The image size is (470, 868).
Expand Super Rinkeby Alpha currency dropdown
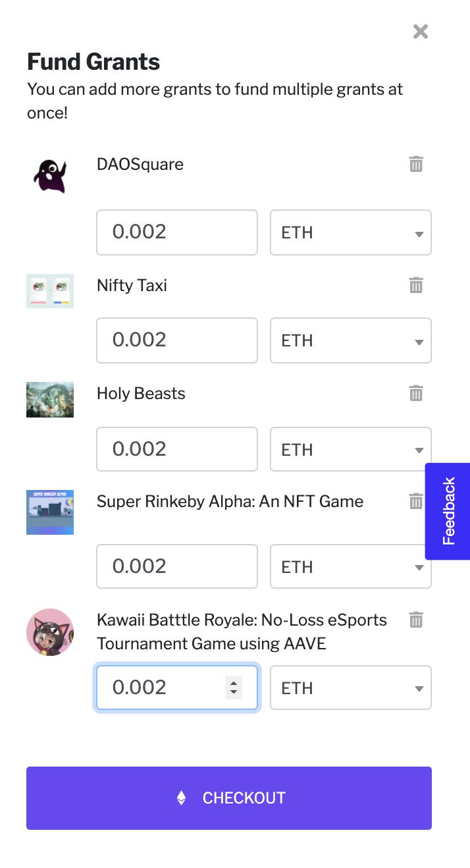pyautogui.click(x=350, y=566)
